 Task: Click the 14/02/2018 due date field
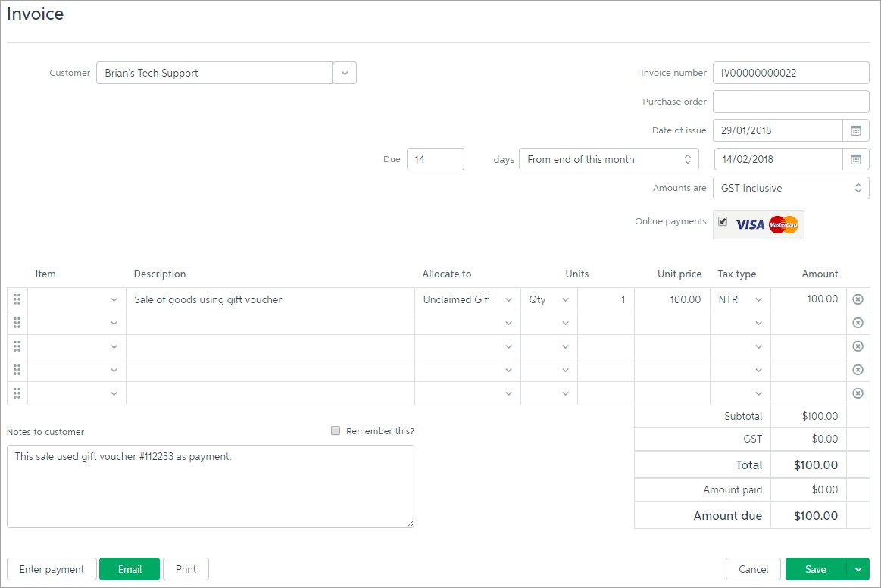point(778,159)
